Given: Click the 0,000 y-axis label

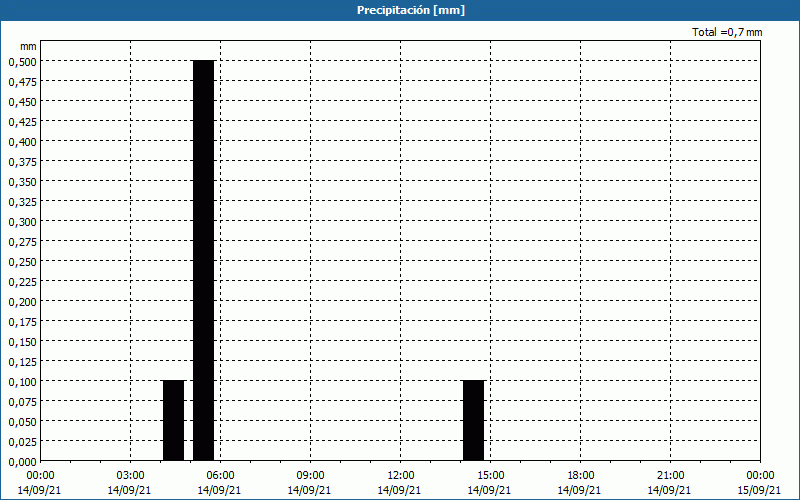Looking at the screenshot, I should click(x=22, y=462).
